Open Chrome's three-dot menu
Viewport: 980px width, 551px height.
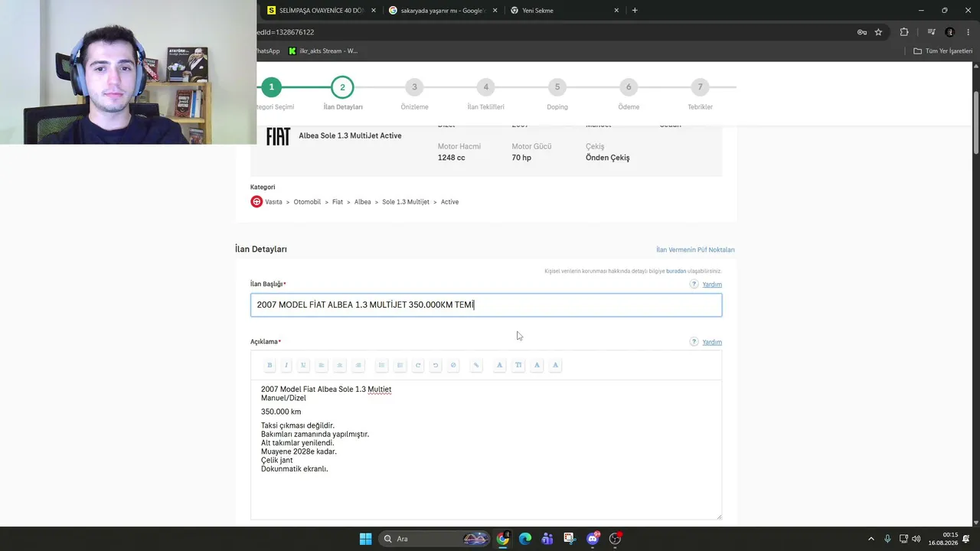[968, 32]
